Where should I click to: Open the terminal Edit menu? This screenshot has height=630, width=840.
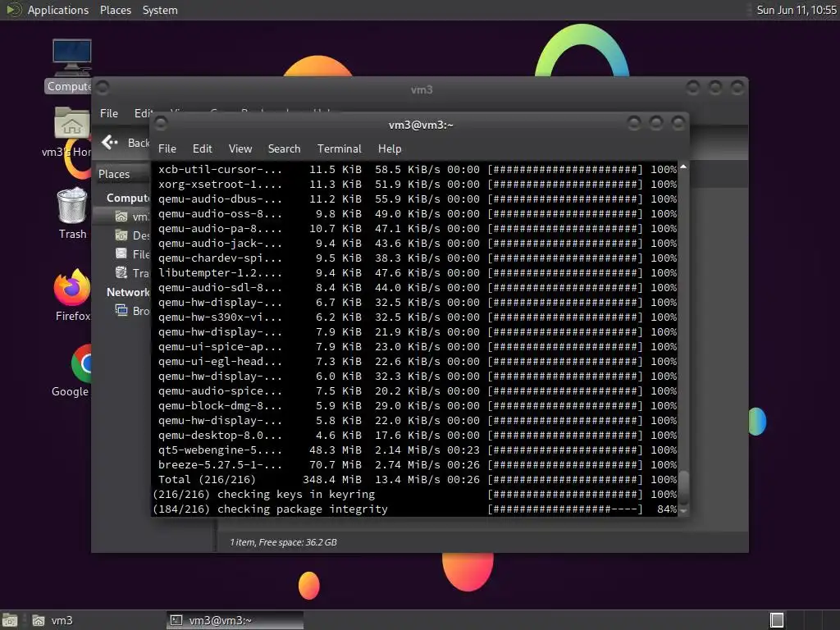[202, 148]
